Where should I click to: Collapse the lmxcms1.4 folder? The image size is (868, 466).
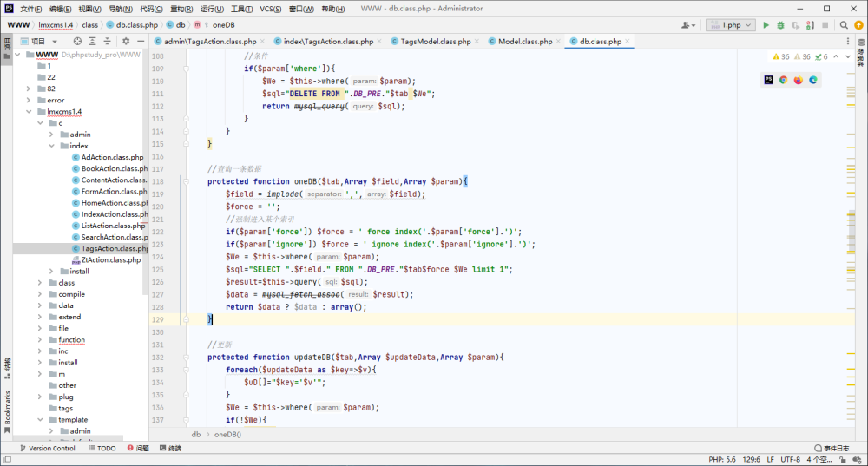(x=29, y=112)
